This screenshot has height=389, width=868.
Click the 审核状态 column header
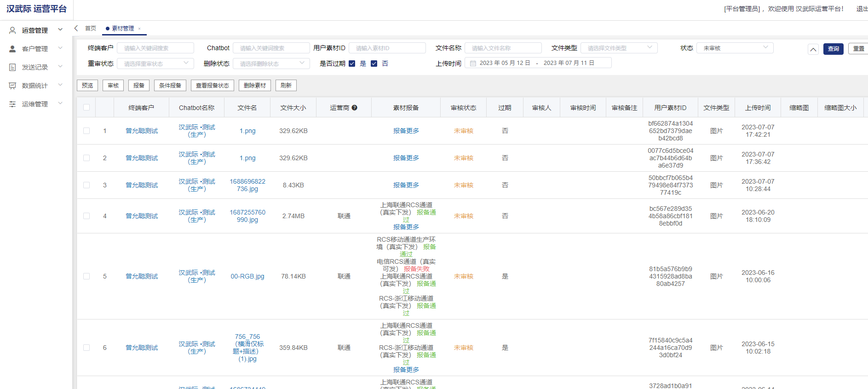(x=464, y=108)
